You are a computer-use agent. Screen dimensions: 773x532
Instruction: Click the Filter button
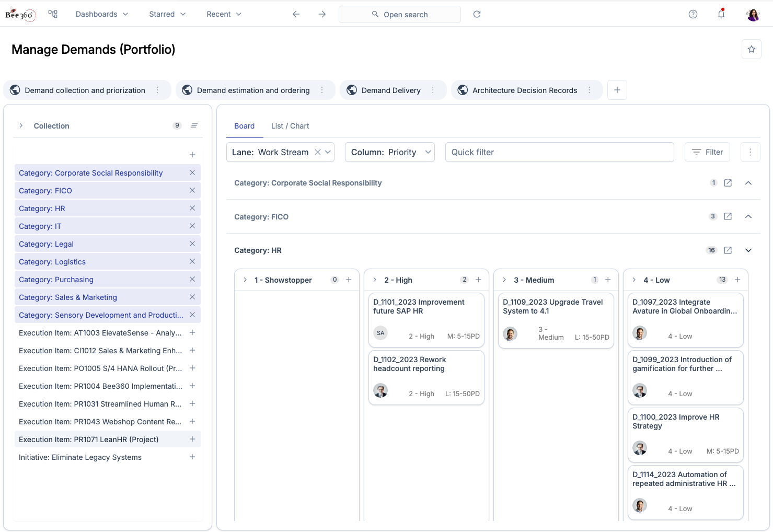707,152
